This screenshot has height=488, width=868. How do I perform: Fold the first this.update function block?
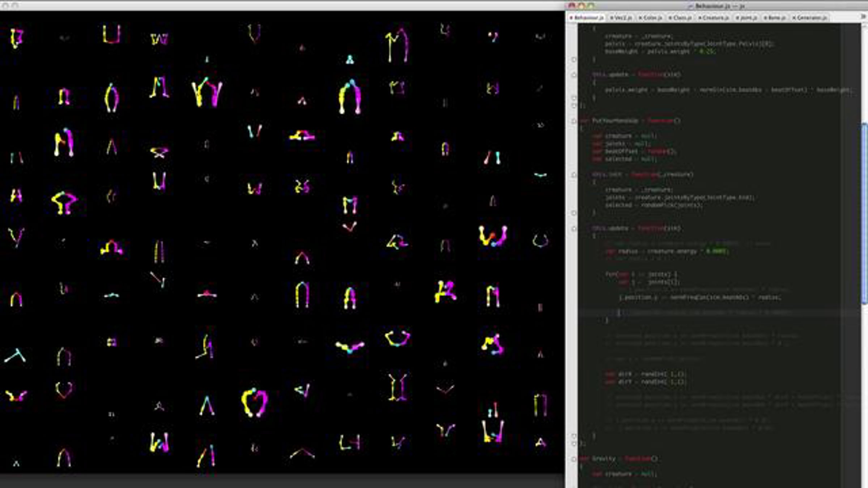pyautogui.click(x=574, y=75)
